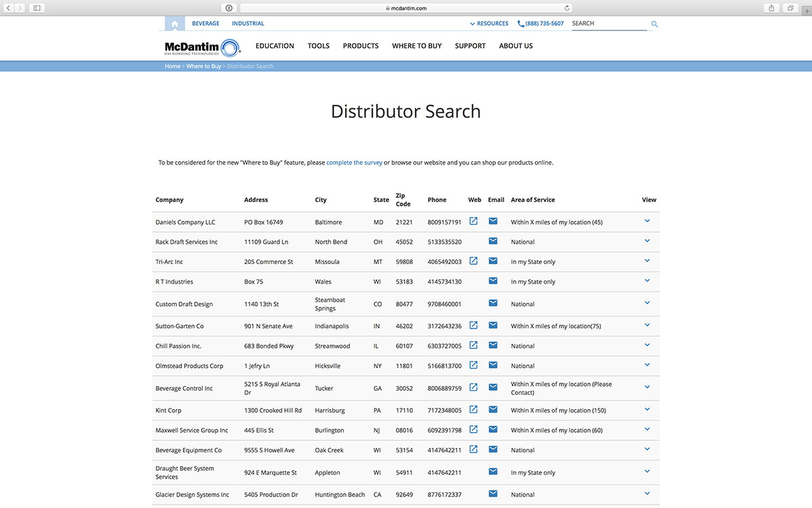Switch to the Beverage section
Viewport: 812px width, 508px height.
click(x=206, y=24)
